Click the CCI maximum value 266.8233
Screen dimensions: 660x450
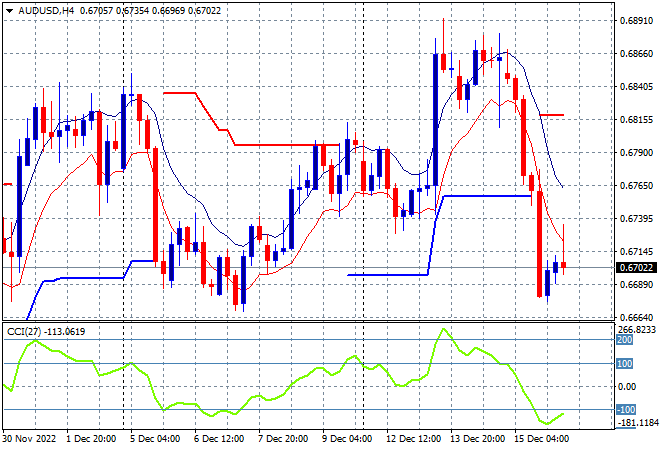click(637, 330)
